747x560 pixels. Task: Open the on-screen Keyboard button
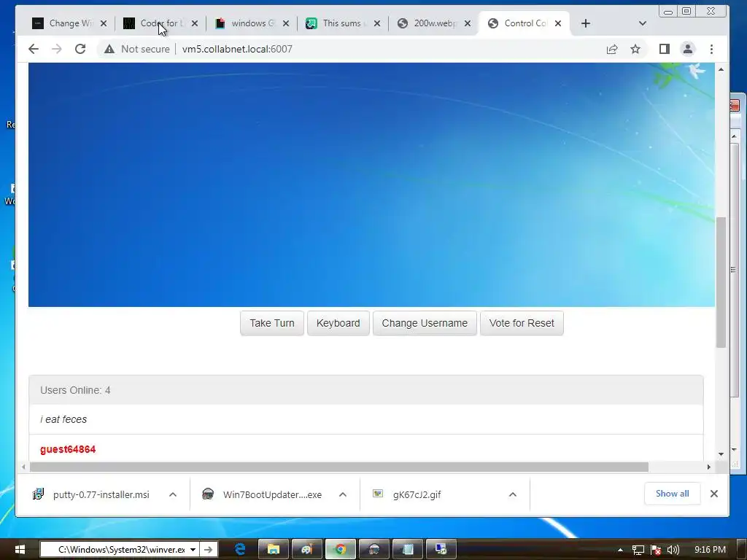(x=338, y=323)
